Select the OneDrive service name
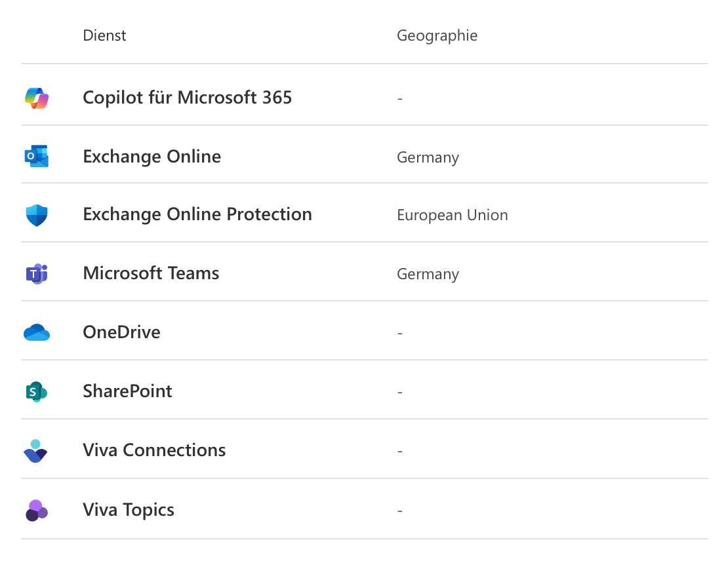 (x=121, y=332)
